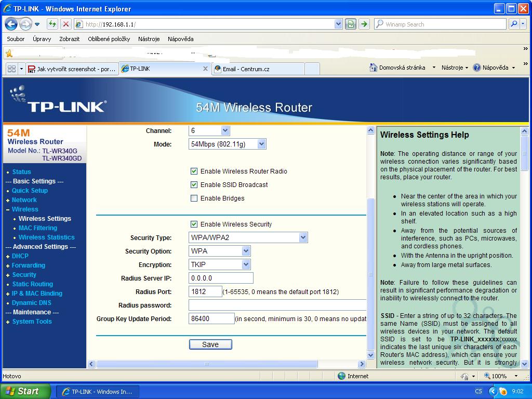532x399 pixels.
Task: Open the Soubor menu
Action: click(16, 39)
